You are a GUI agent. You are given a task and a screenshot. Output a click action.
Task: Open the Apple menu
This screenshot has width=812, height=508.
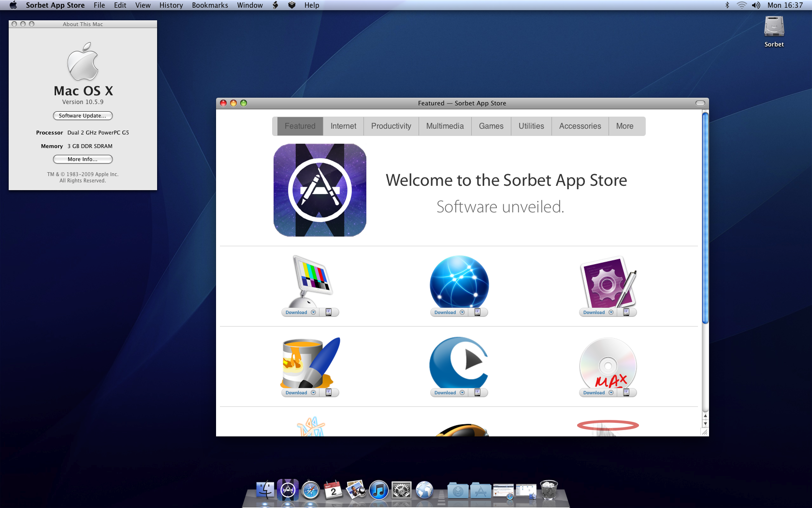13,5
